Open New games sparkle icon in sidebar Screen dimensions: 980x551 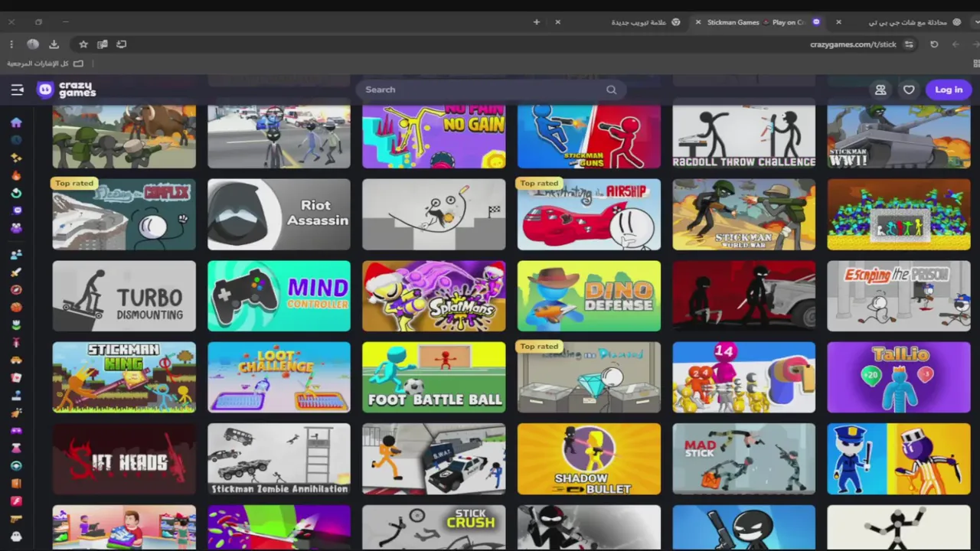[x=16, y=158]
